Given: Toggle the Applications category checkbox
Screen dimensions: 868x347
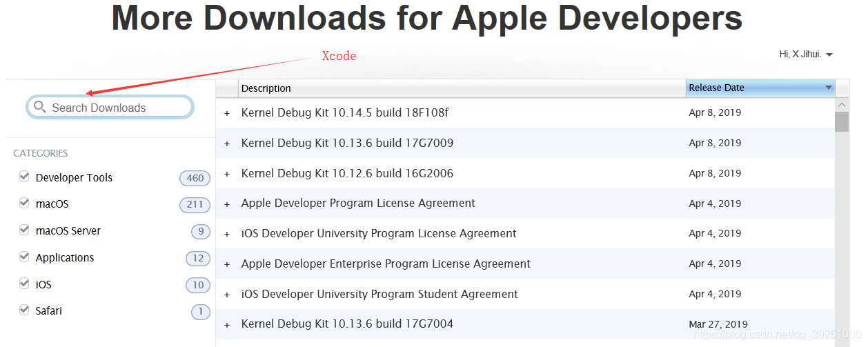Looking at the screenshot, I should tap(25, 257).
